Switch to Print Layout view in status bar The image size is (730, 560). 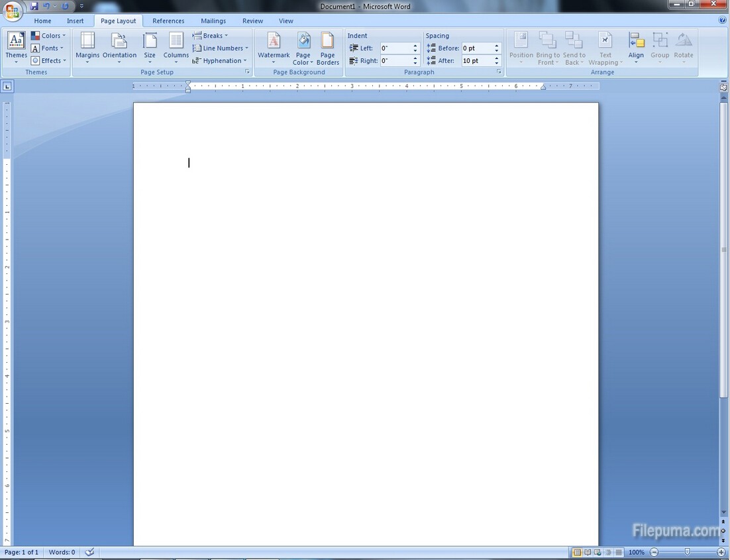click(x=577, y=552)
